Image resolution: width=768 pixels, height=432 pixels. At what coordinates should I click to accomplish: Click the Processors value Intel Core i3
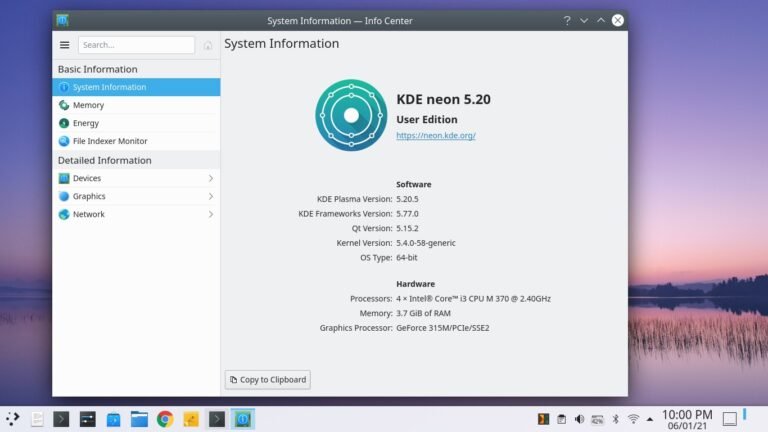(x=473, y=298)
